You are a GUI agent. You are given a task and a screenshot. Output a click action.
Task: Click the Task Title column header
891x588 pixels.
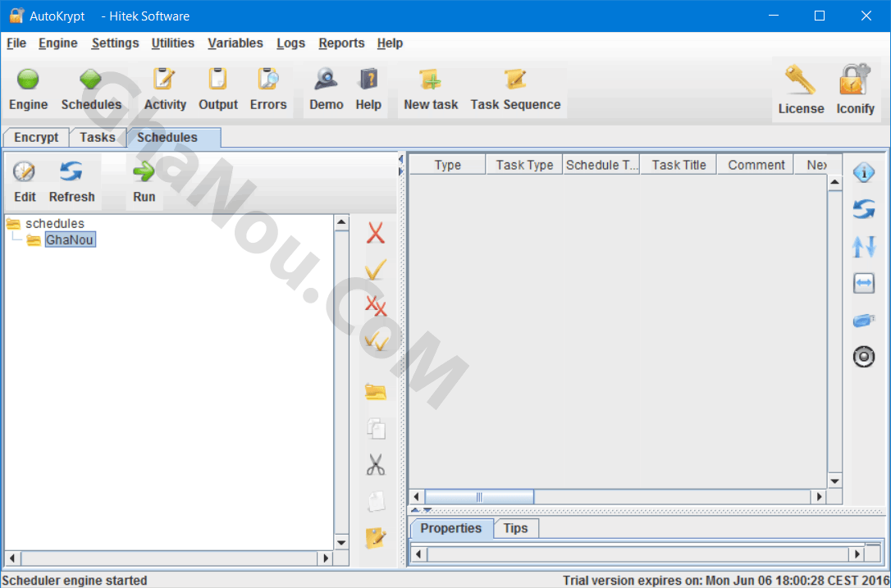[679, 166]
